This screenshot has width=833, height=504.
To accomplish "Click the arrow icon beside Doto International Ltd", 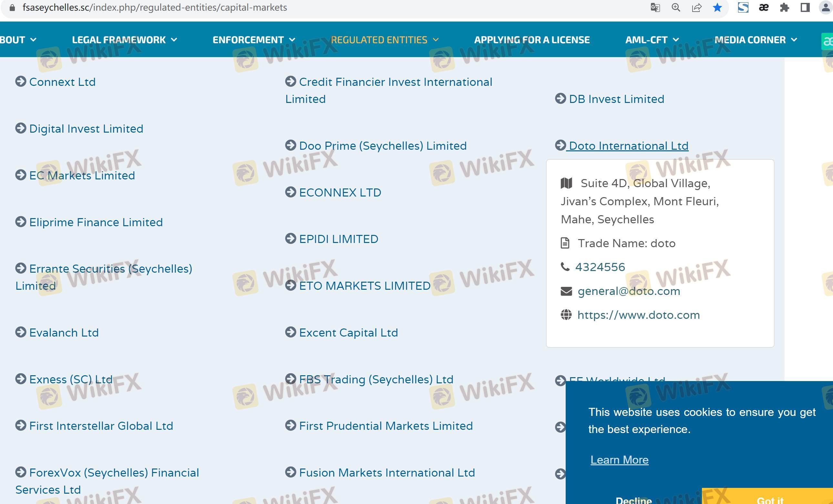I will [560, 145].
